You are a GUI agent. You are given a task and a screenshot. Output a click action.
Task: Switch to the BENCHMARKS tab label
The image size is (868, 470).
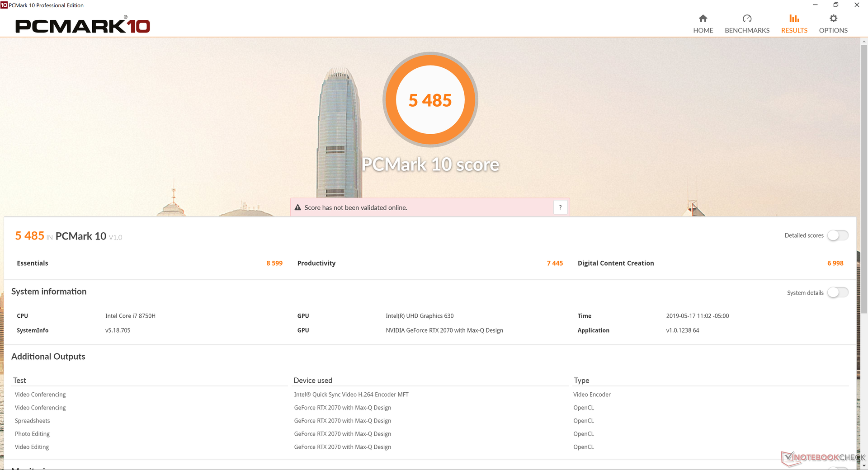click(747, 30)
